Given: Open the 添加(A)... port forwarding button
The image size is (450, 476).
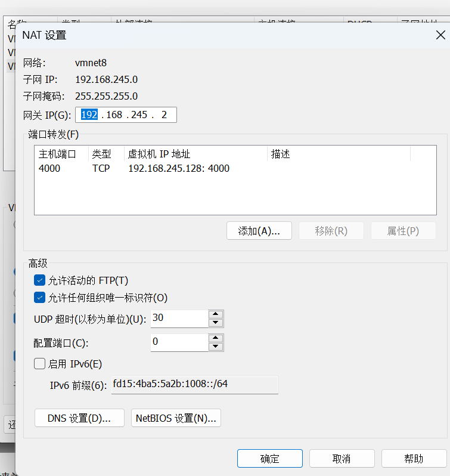Looking at the screenshot, I should click(259, 231).
